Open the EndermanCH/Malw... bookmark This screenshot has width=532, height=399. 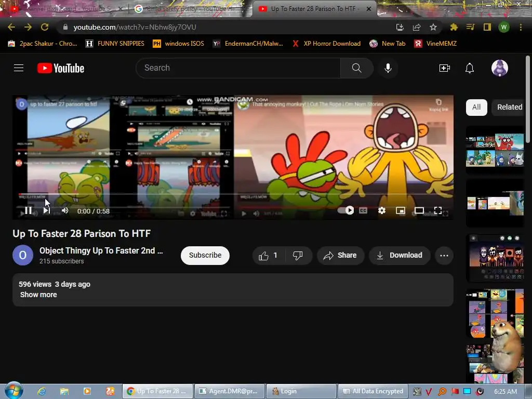(x=248, y=44)
